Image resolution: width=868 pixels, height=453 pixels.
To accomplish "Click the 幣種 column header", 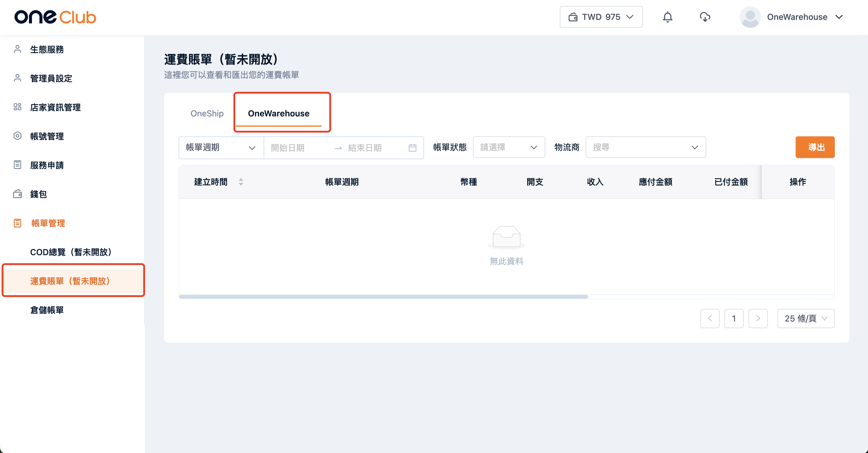I will pyautogui.click(x=469, y=182).
